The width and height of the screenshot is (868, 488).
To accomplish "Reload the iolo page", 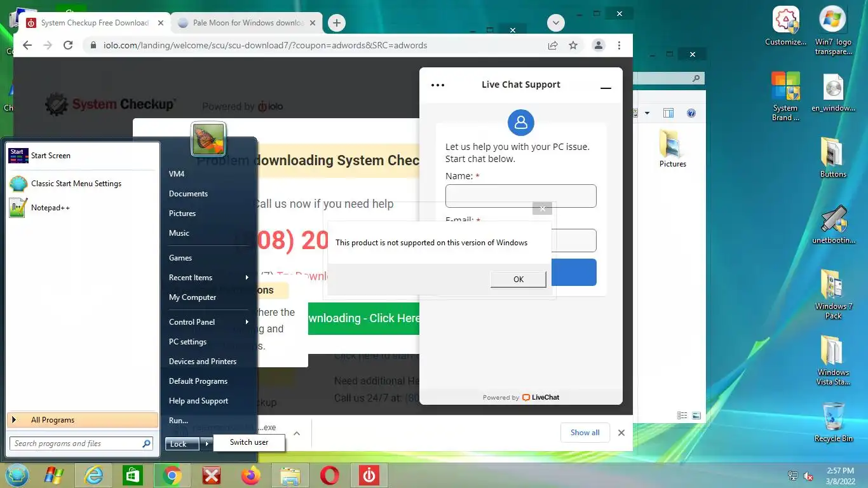I will pyautogui.click(x=68, y=45).
